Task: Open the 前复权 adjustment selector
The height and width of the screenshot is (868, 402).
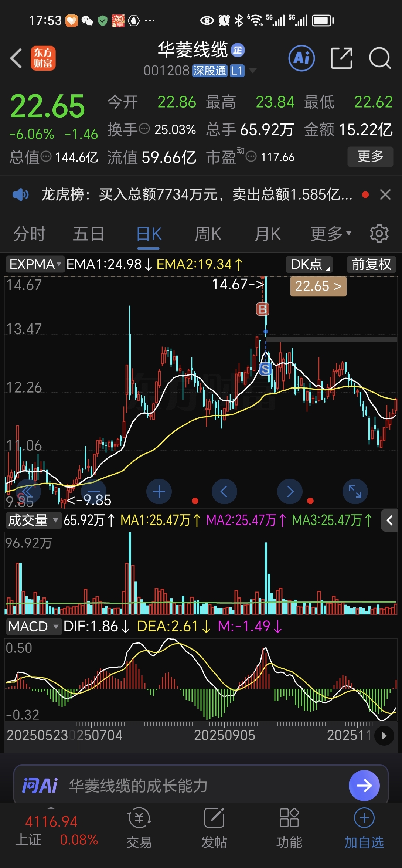Action: tap(371, 264)
